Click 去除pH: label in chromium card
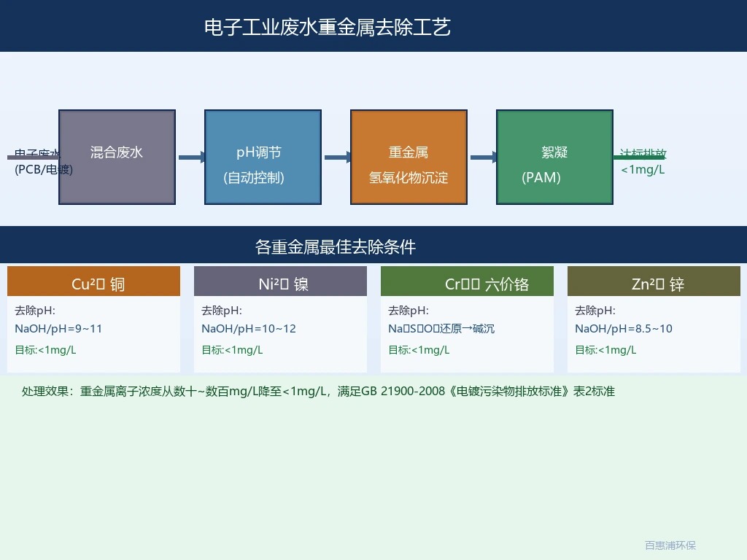This screenshot has width=747, height=560. point(409,311)
